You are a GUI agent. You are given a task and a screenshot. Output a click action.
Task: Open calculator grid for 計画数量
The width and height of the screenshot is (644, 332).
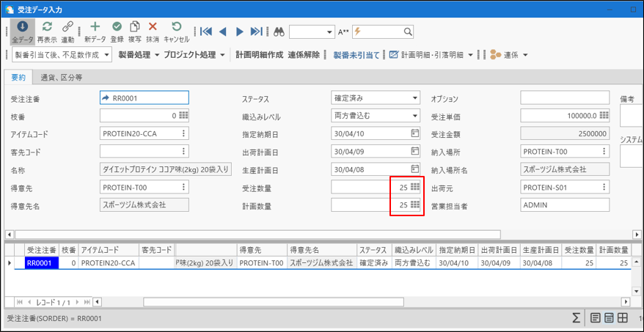[x=415, y=204]
